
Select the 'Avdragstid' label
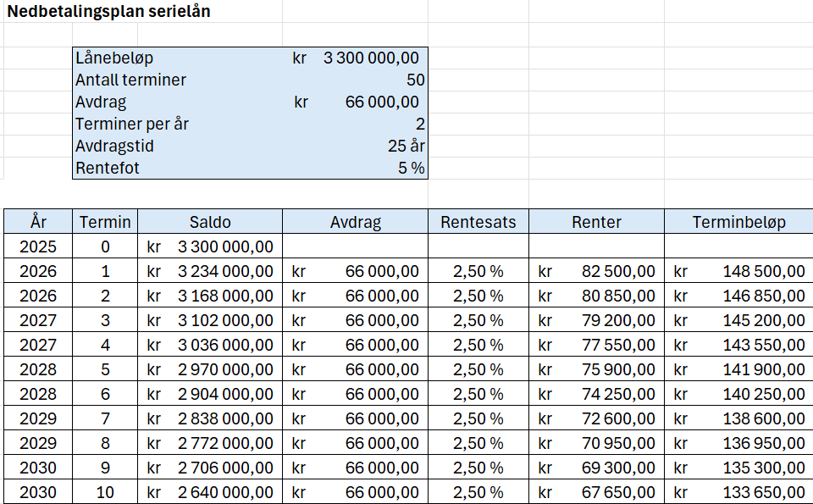tap(114, 147)
